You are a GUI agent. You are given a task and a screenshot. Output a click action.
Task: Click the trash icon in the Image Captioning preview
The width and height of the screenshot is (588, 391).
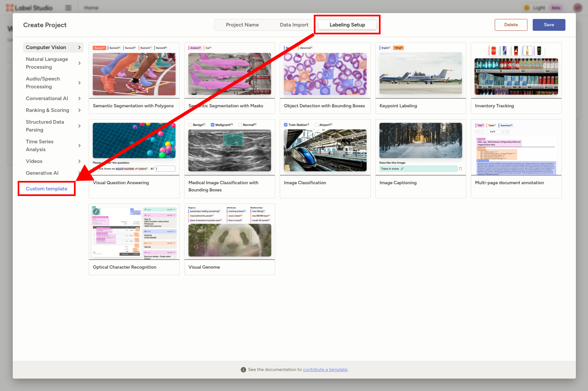[x=461, y=169]
